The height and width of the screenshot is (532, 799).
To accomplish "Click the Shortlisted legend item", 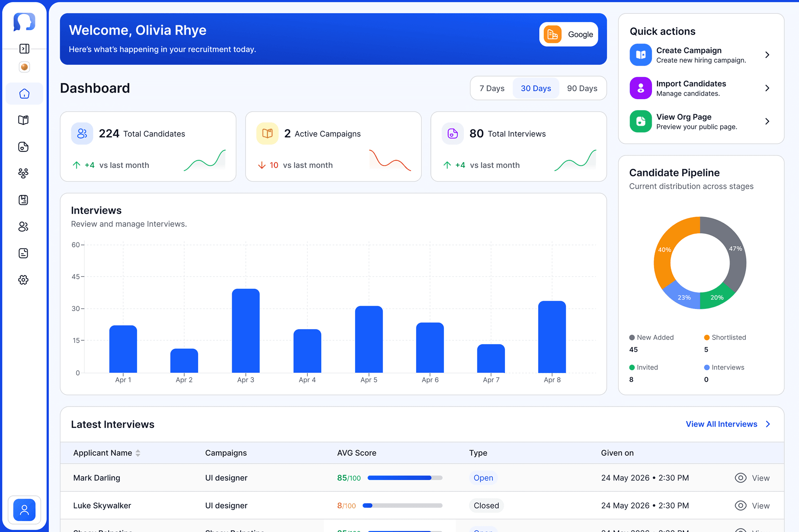I will (725, 338).
